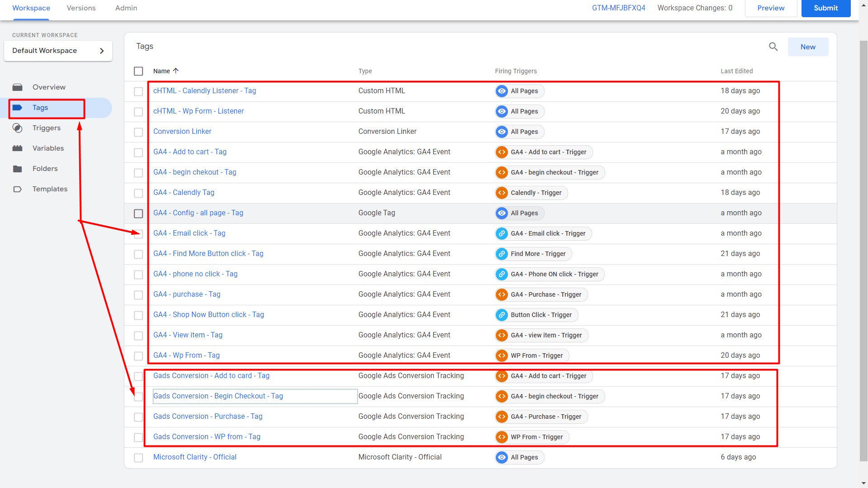Image resolution: width=868 pixels, height=488 pixels.
Task: Open the GA4 - purchase - Tag link
Action: [x=187, y=294]
